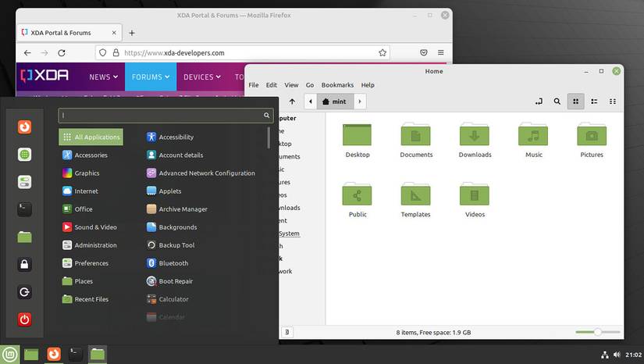Click the Linux Mint menu button on panel
This screenshot has width=644, height=364.
point(10,354)
